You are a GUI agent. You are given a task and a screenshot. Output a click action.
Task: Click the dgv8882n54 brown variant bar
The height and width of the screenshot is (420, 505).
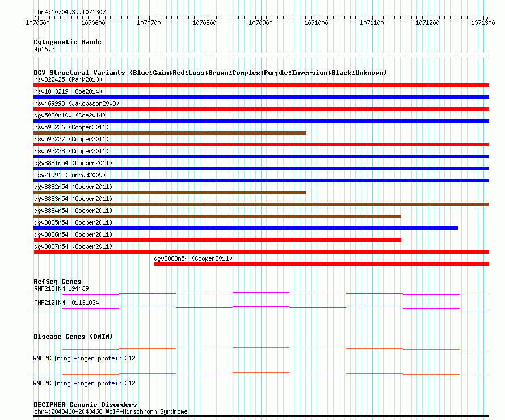pos(170,192)
